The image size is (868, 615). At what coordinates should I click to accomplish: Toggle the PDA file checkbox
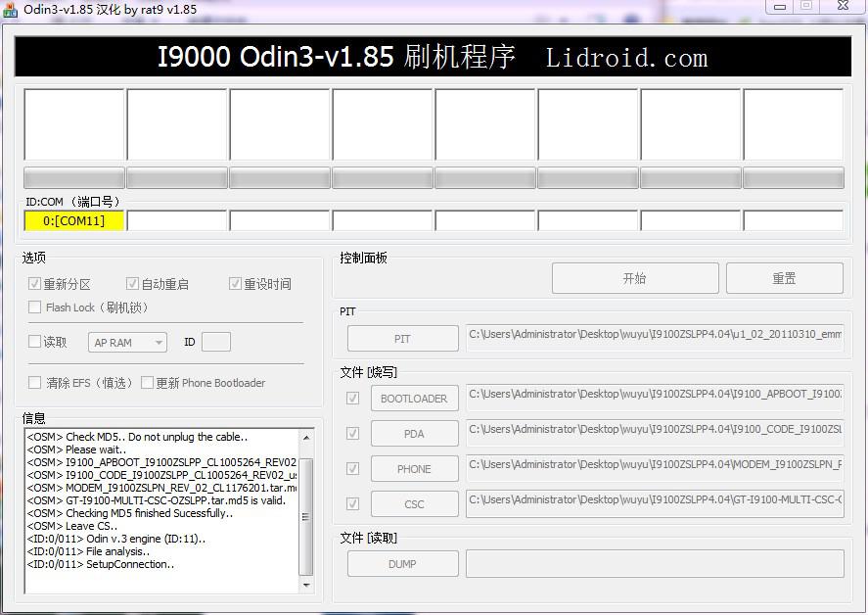pyautogui.click(x=352, y=433)
